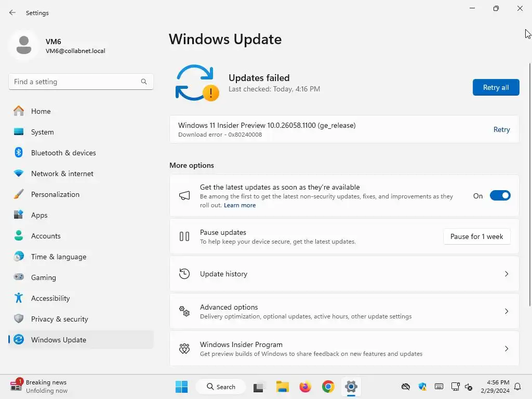Image resolution: width=532 pixels, height=399 pixels.
Task: Click the Apps icon in sidebar
Action: [x=19, y=215]
